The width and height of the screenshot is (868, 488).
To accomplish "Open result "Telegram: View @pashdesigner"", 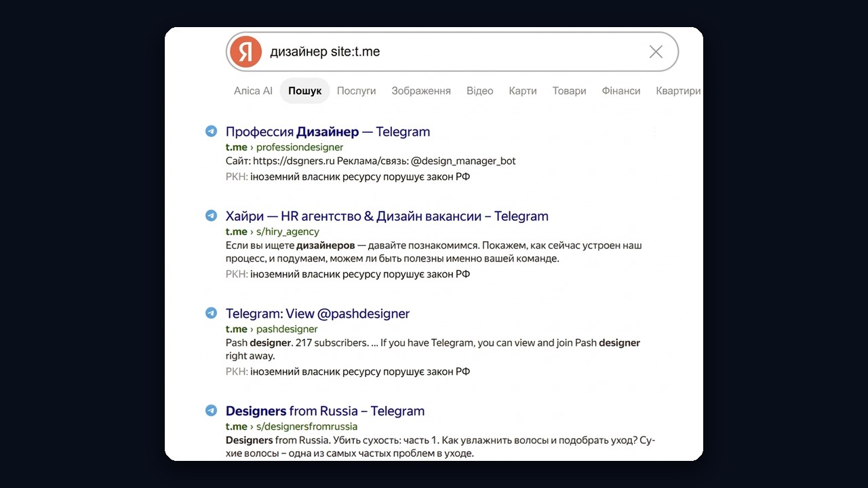I will pos(317,314).
